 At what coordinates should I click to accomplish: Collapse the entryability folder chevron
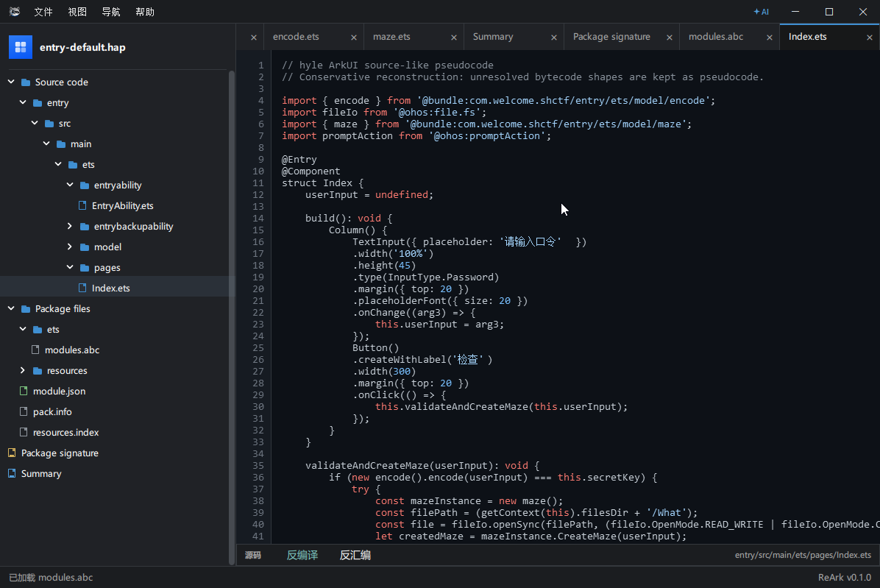coord(70,185)
